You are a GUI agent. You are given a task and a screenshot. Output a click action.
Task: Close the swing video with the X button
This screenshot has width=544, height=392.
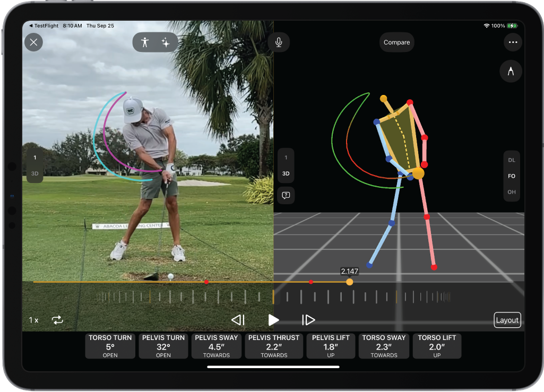click(34, 42)
